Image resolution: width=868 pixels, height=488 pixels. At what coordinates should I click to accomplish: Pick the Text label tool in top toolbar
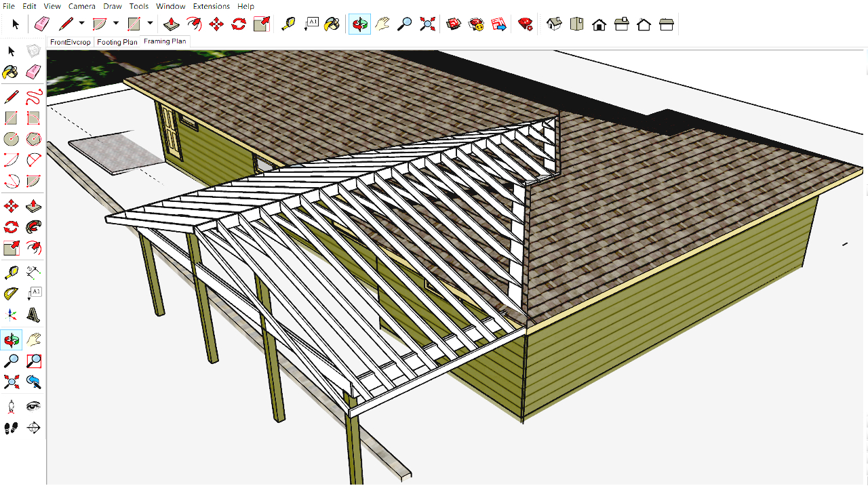(311, 24)
